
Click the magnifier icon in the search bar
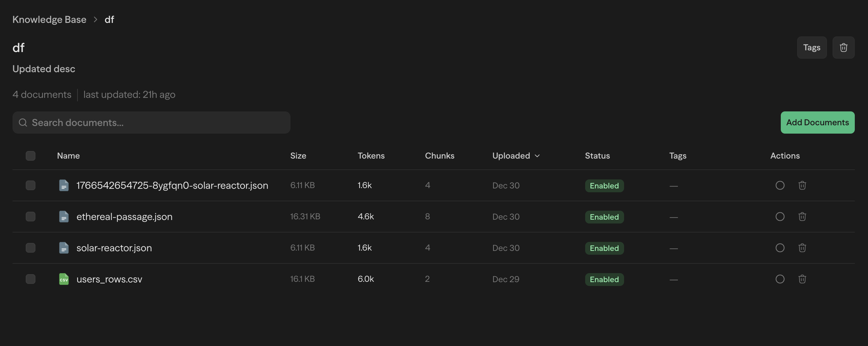tap(23, 123)
